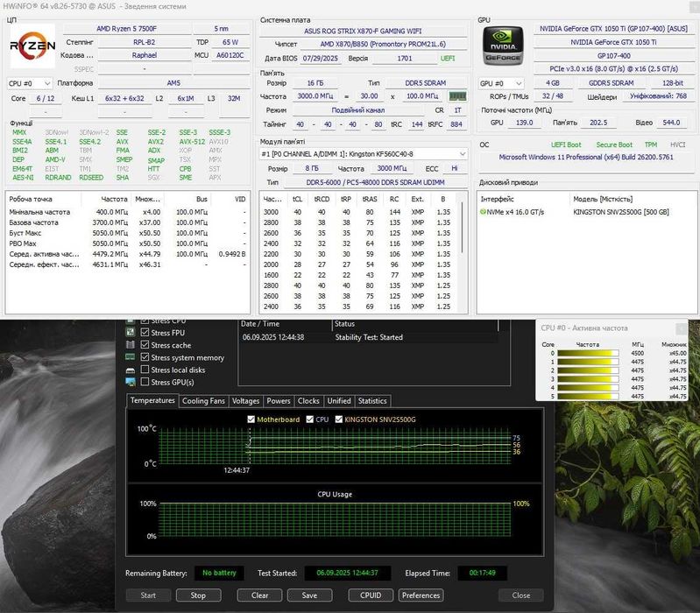Switch to the Cooling Fans tab

tap(203, 401)
